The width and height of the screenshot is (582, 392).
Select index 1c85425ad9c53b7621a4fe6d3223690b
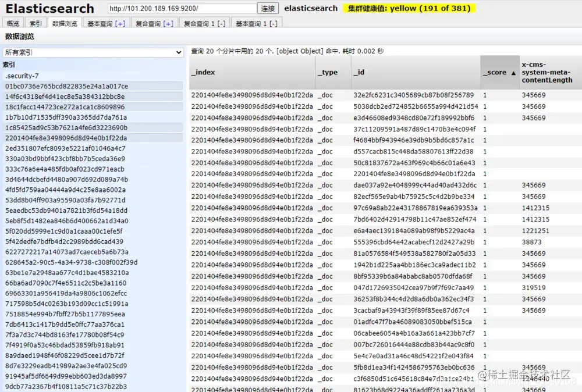pos(93,127)
